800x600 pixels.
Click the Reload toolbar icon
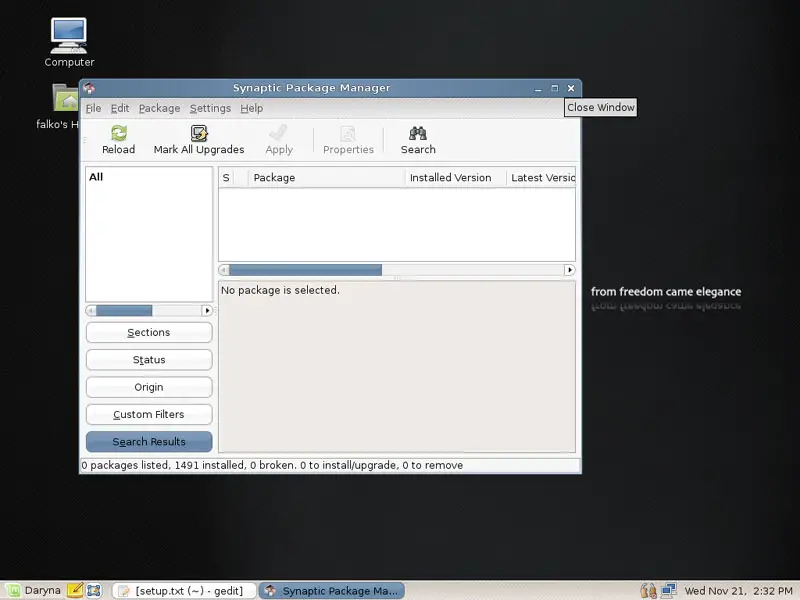[x=119, y=134]
